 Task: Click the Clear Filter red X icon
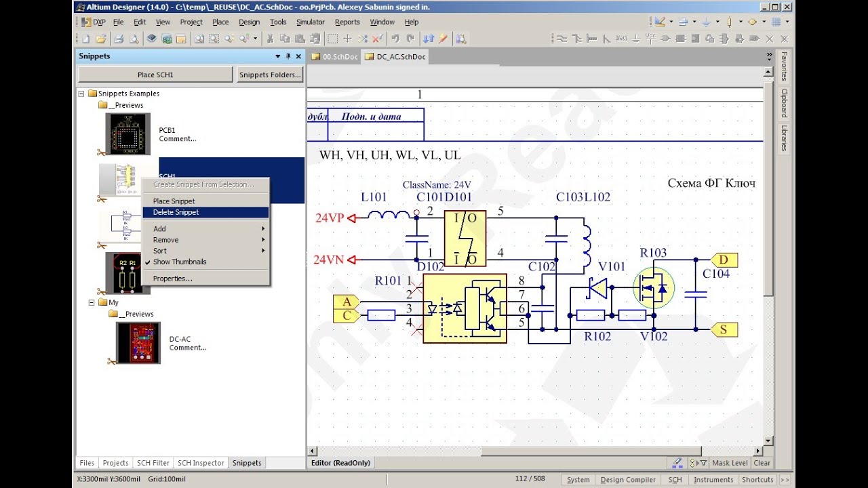[377, 39]
